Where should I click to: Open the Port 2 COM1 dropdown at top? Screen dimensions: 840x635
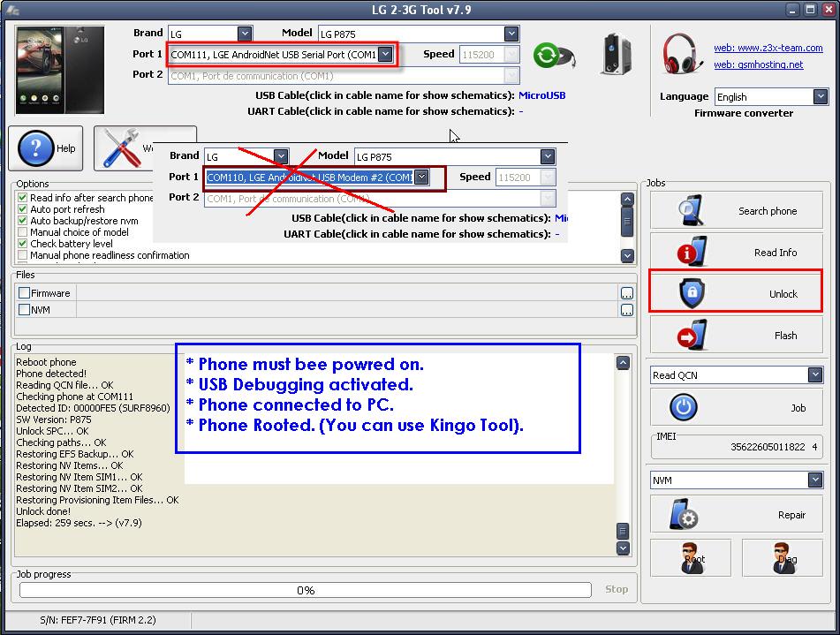pos(511,76)
